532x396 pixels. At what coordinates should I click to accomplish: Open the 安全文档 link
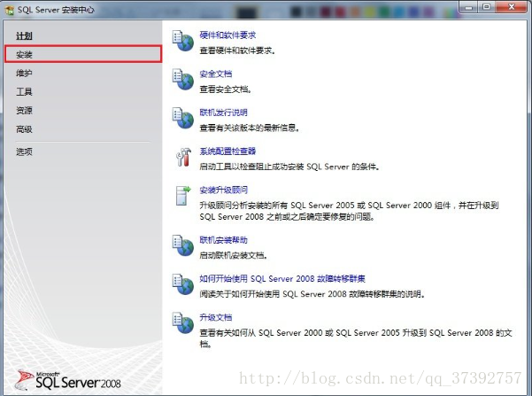pyautogui.click(x=216, y=74)
